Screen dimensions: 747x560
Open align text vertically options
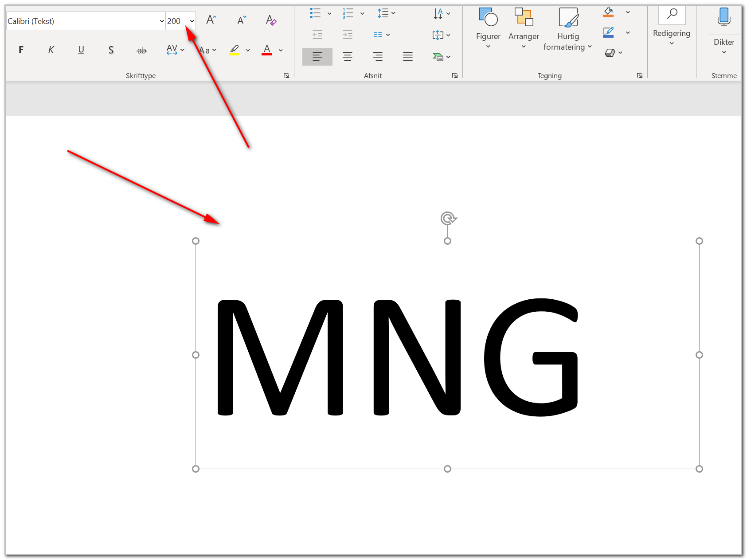click(x=442, y=35)
